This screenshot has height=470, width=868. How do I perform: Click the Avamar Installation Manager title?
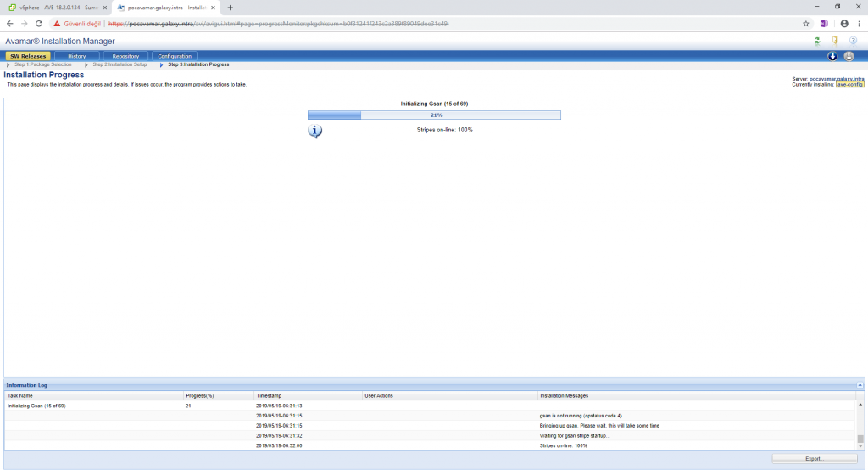[x=60, y=41]
